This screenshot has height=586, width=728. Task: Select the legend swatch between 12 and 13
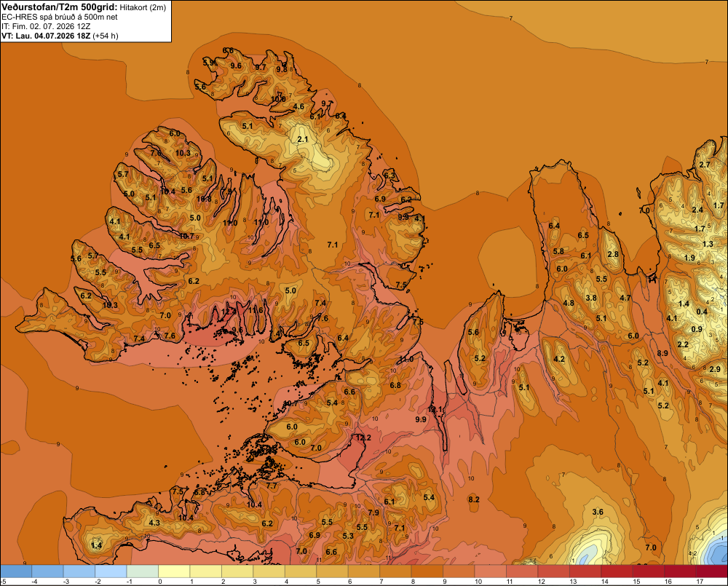pyautogui.click(x=554, y=571)
